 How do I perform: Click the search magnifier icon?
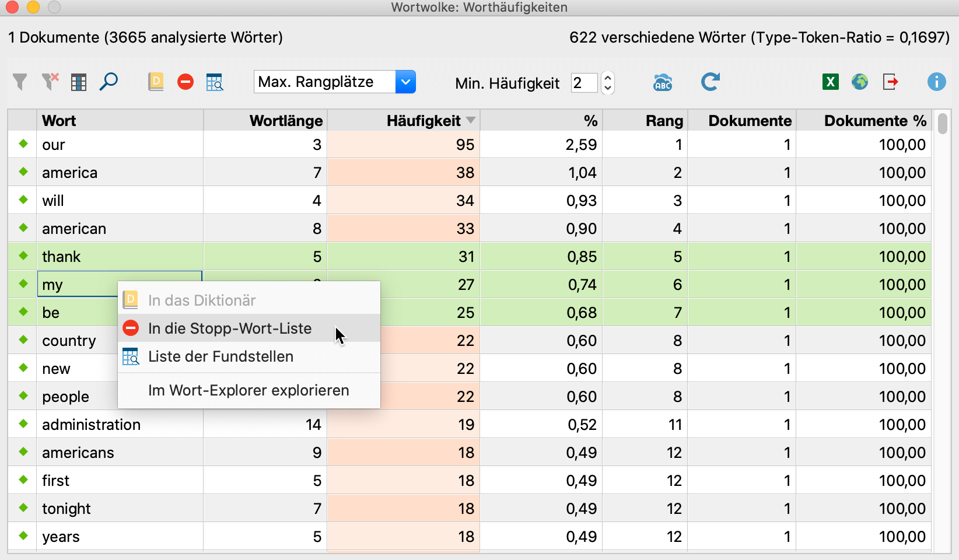[108, 82]
